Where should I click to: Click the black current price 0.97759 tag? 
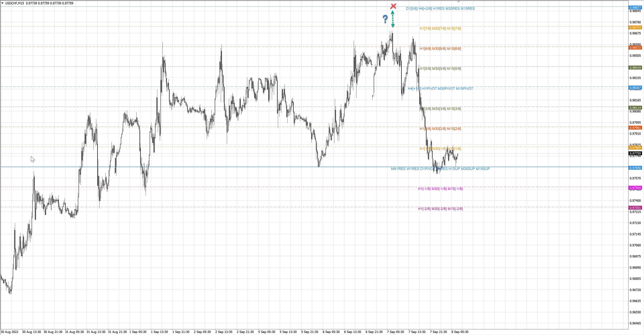(635, 153)
